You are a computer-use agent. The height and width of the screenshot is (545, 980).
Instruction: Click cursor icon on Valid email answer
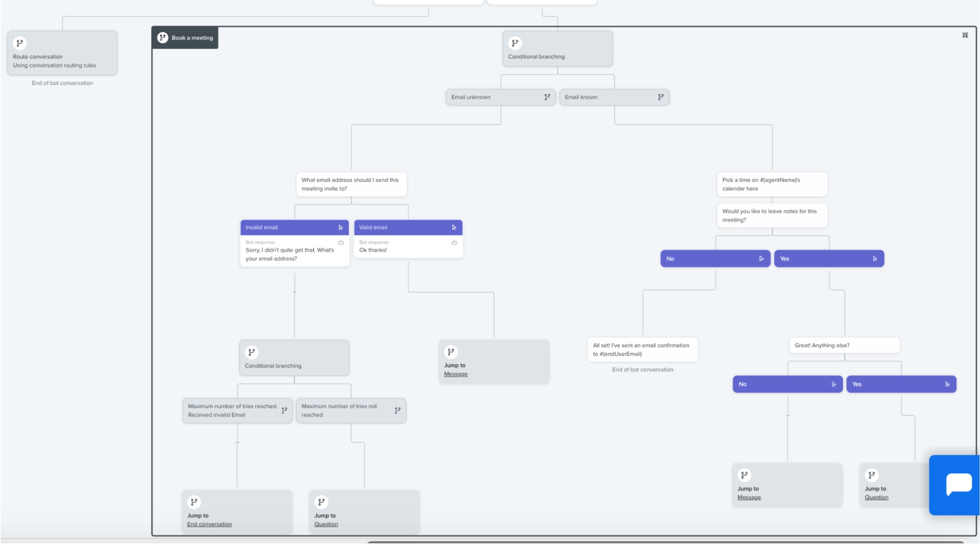tap(454, 227)
